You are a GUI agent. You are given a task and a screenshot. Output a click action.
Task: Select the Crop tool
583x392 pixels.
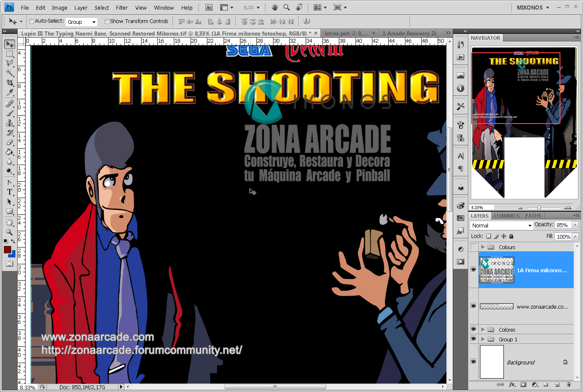coord(9,83)
